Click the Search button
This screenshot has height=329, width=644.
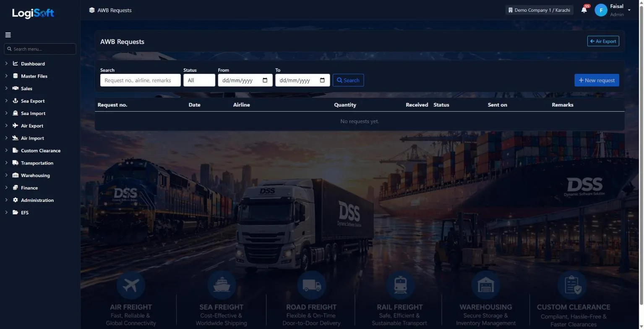[348, 80]
